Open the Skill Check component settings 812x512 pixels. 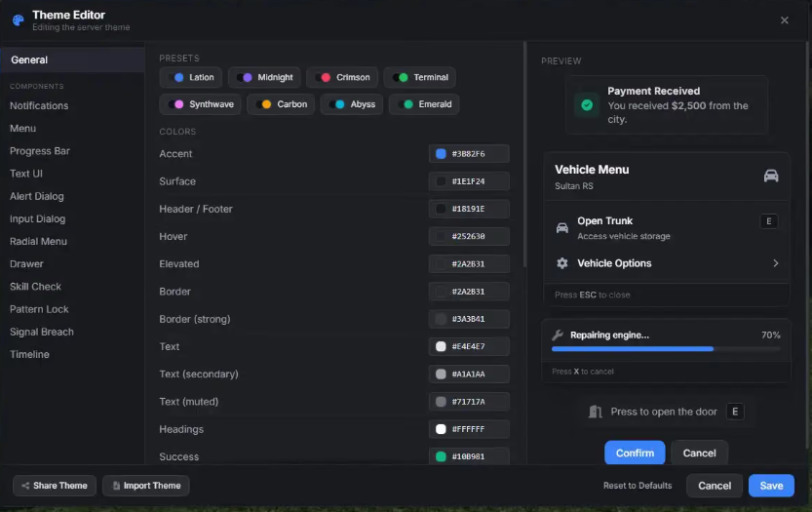[35, 287]
